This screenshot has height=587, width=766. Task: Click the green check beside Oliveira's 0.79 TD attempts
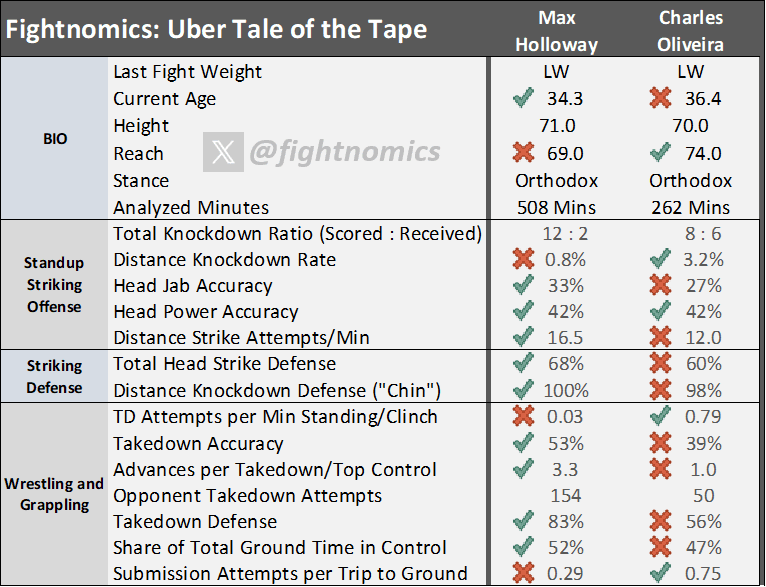(656, 417)
